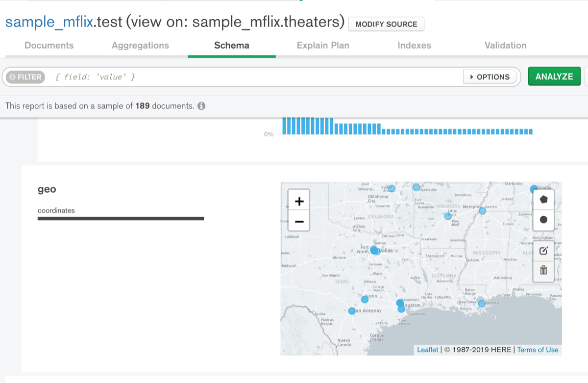Viewport: 588px width, 383px height.
Task: Open the Validation tab
Action: pos(505,45)
